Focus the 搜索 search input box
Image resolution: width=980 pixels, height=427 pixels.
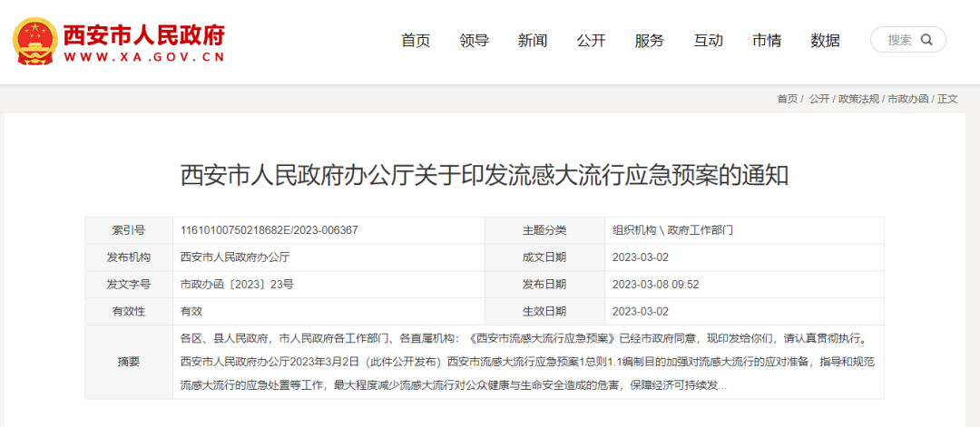click(900, 40)
